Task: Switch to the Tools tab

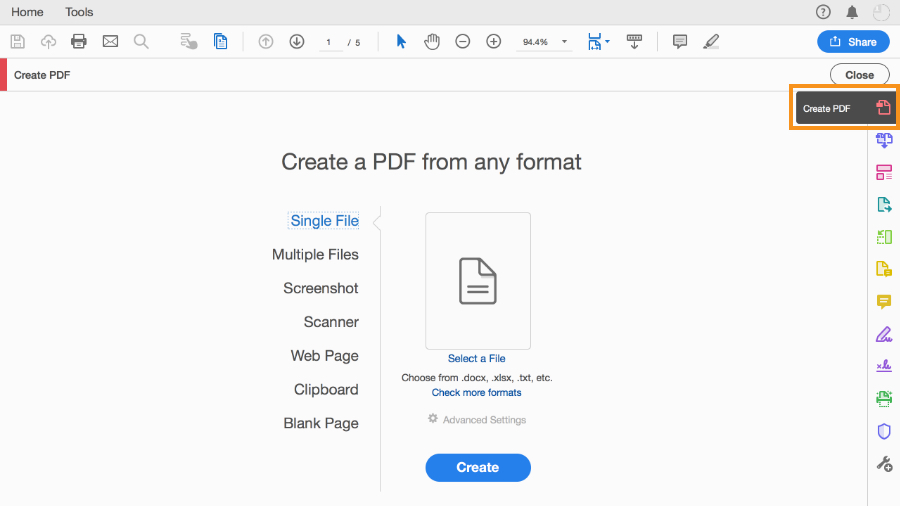Action: point(79,12)
